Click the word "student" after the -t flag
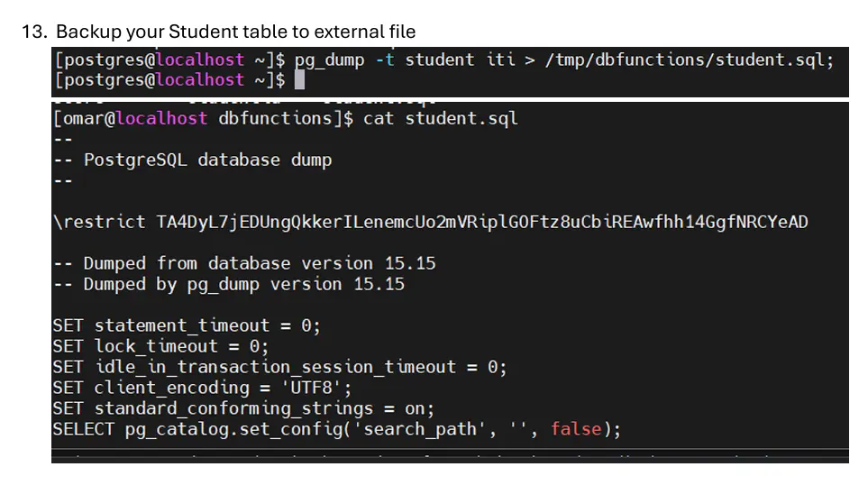 439,59
